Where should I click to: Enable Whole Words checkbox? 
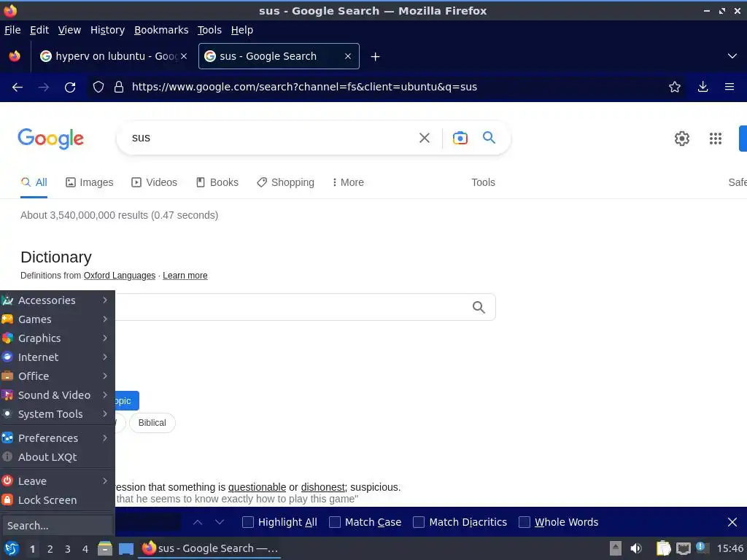(x=524, y=522)
